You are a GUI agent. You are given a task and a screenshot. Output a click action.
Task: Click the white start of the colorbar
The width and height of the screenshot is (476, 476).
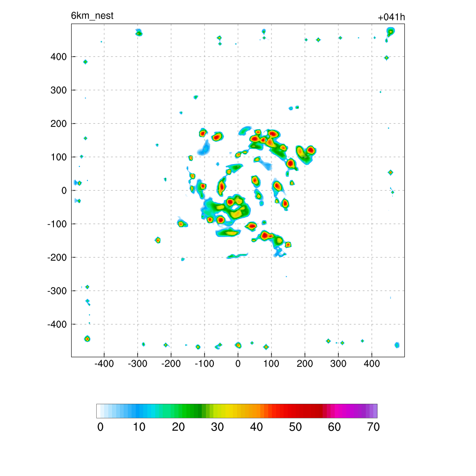[x=99, y=411]
